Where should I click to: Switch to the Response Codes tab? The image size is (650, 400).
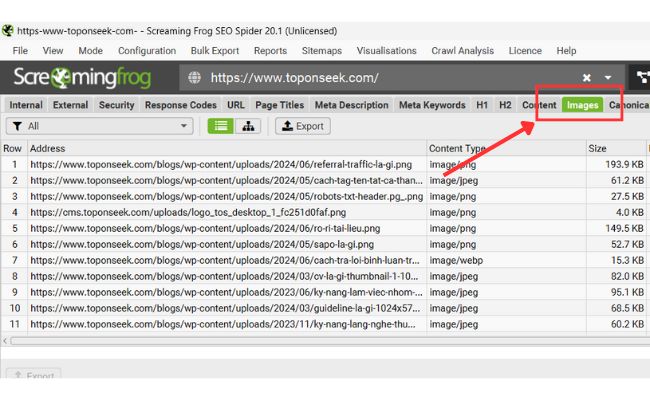pyautogui.click(x=180, y=104)
